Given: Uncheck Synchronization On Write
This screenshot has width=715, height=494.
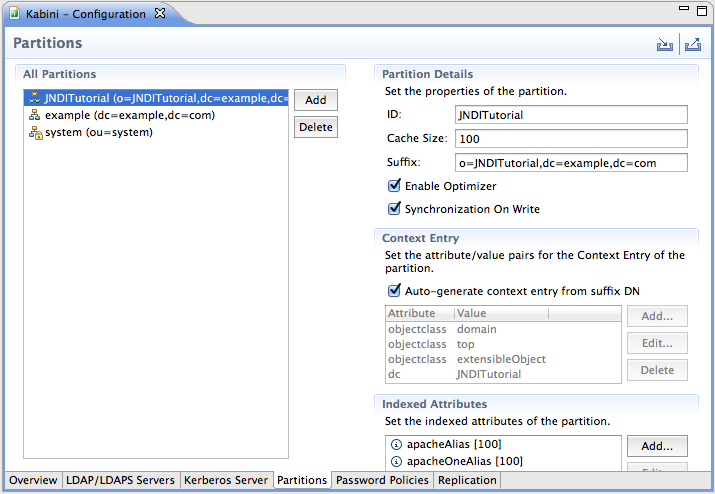Looking at the screenshot, I should 394,208.
